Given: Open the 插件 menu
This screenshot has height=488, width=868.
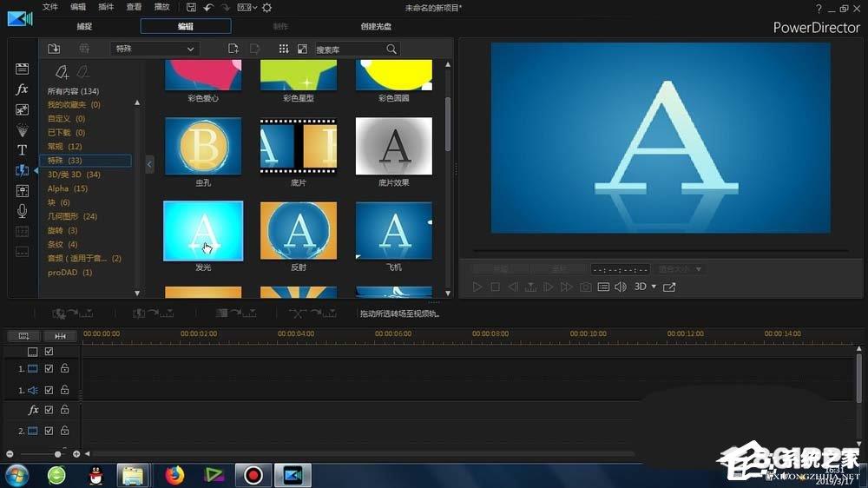Looking at the screenshot, I should [x=106, y=7].
